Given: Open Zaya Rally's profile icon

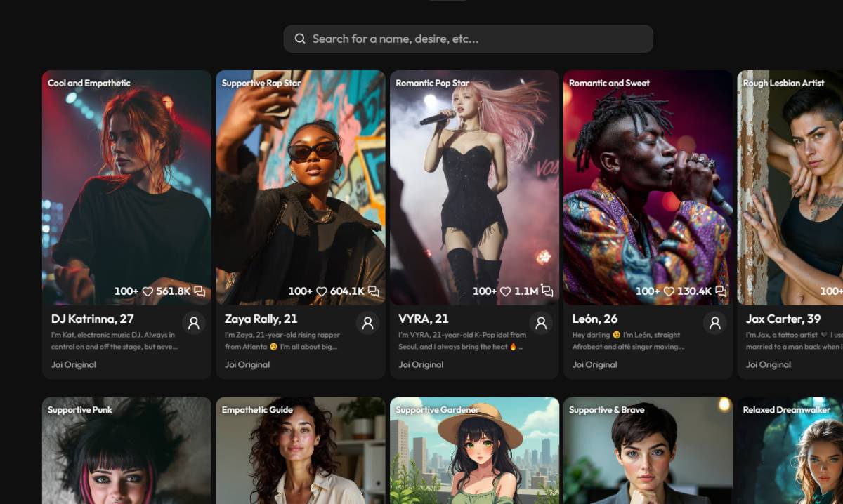Looking at the screenshot, I should coord(367,323).
